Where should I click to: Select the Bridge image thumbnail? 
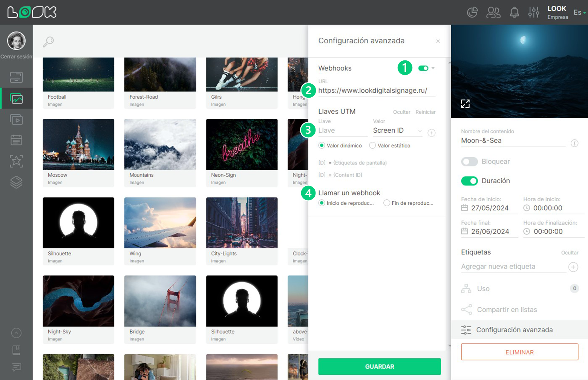160,301
